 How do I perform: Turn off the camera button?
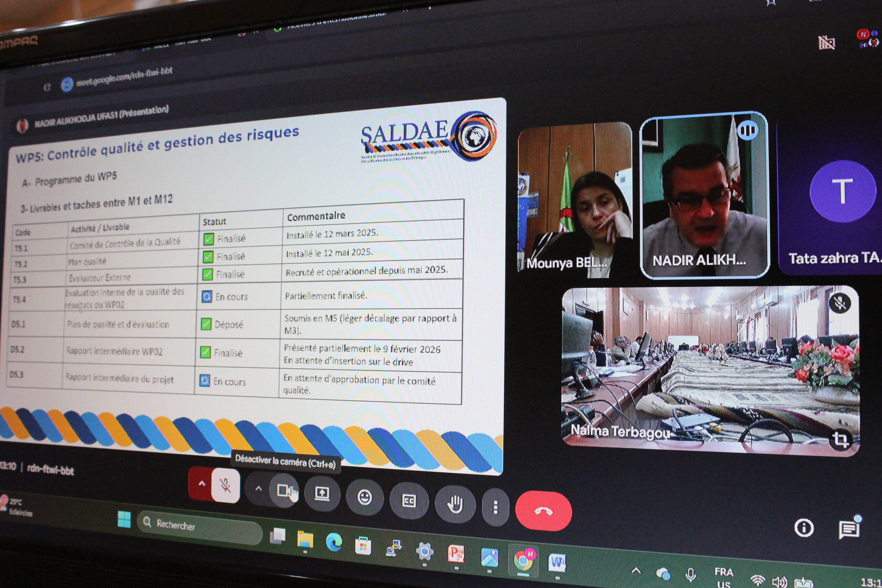pyautogui.click(x=284, y=491)
